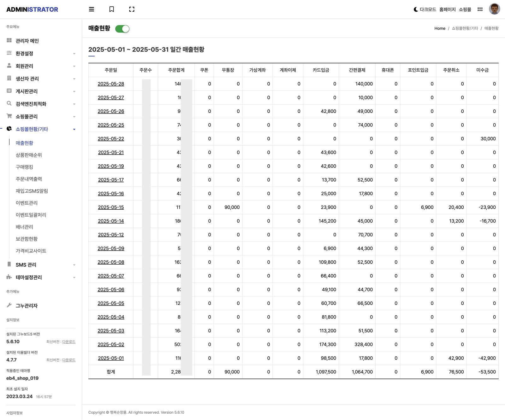Expand the 환경설정 menu arrow
The height and width of the screenshot is (420, 505).
click(74, 54)
